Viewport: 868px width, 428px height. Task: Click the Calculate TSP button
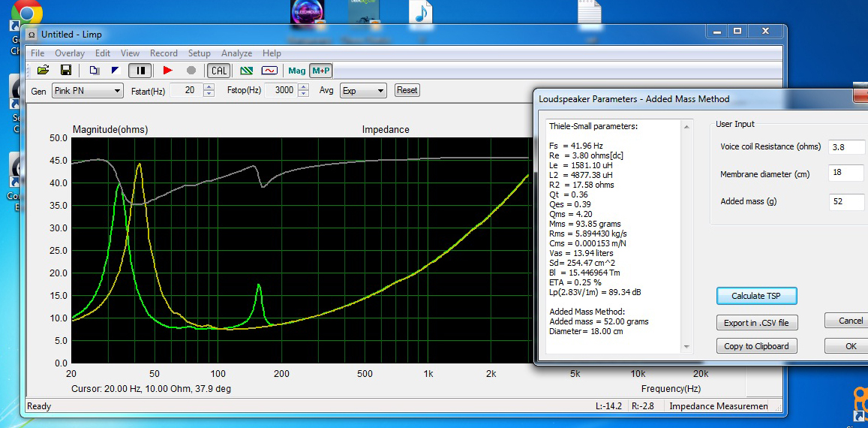coord(756,296)
